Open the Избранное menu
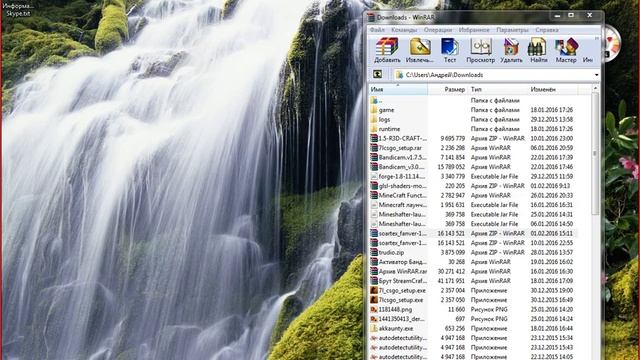Image resolution: width=640 pixels, height=360 pixels. click(x=474, y=30)
